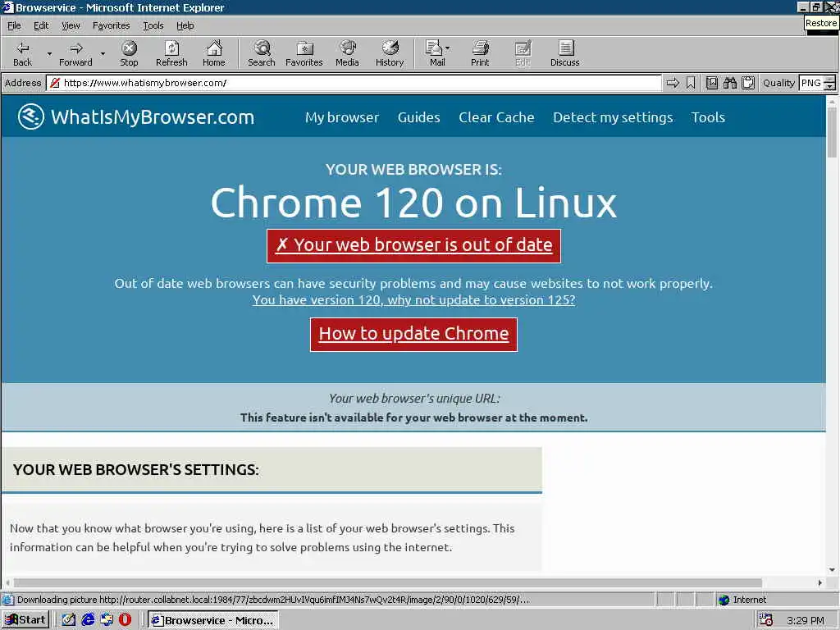The width and height of the screenshot is (840, 630).
Task: Click the system tray scheduler icon
Action: click(x=766, y=620)
